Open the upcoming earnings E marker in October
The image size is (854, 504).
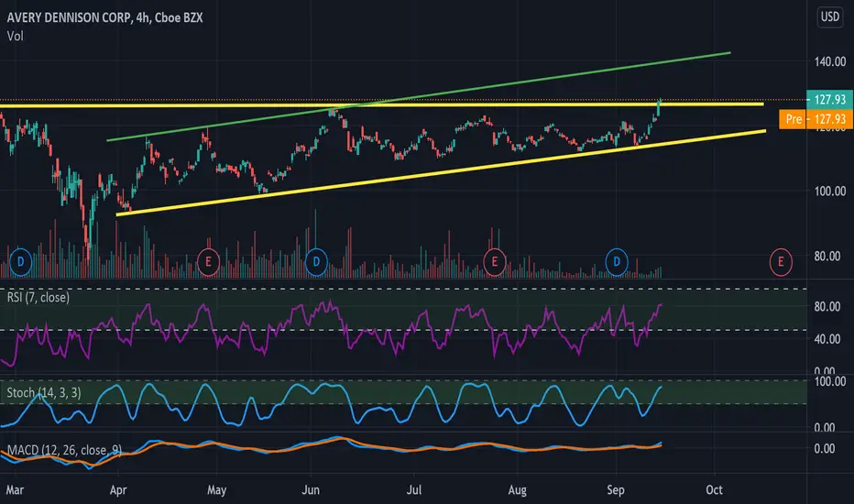coord(781,262)
